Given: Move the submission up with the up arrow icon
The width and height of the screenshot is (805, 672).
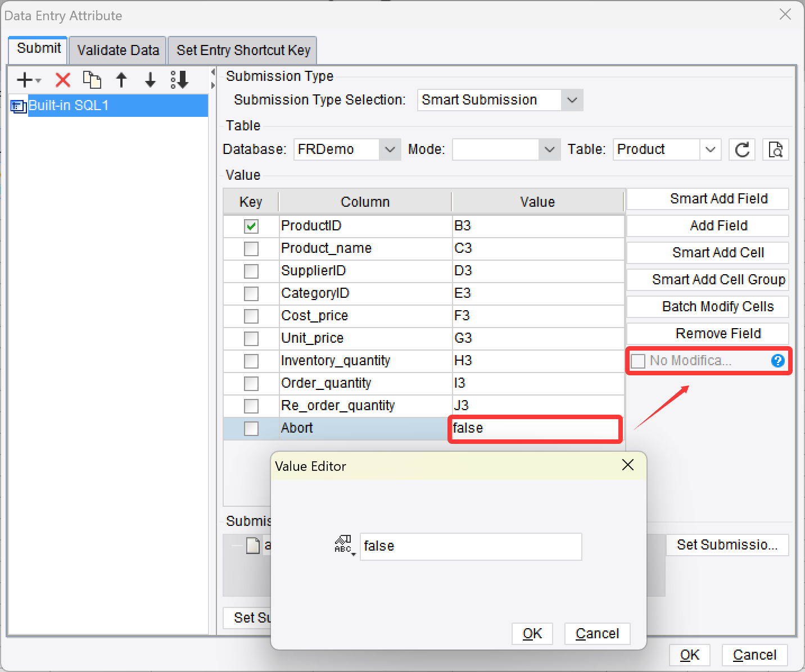Looking at the screenshot, I should [x=121, y=80].
